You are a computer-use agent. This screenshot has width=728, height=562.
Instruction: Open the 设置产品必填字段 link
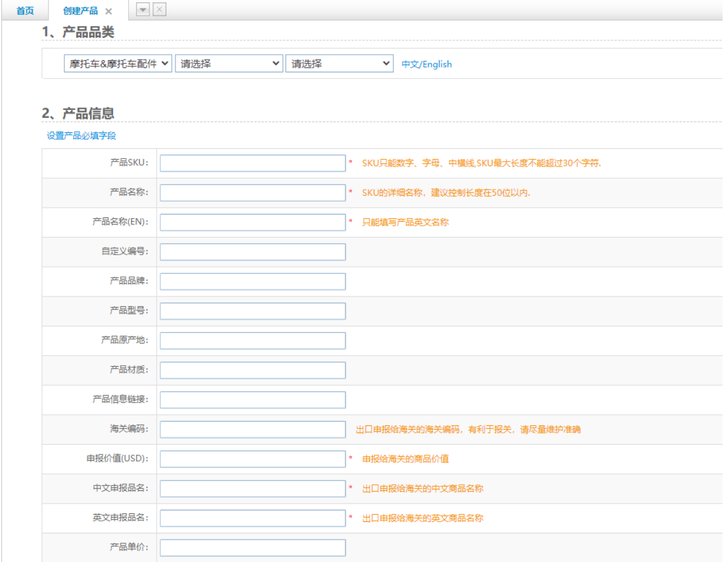click(81, 136)
